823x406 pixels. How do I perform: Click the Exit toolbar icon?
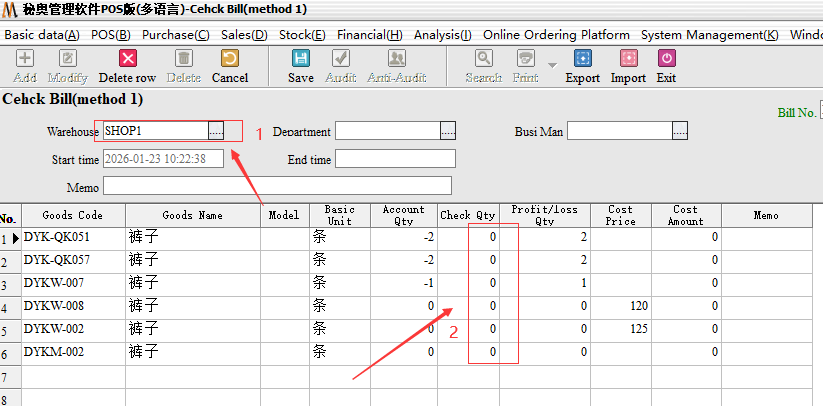[666, 59]
